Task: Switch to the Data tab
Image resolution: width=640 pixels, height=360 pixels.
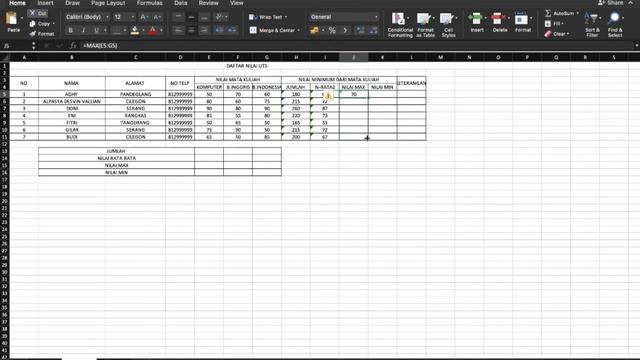Action: [181, 3]
